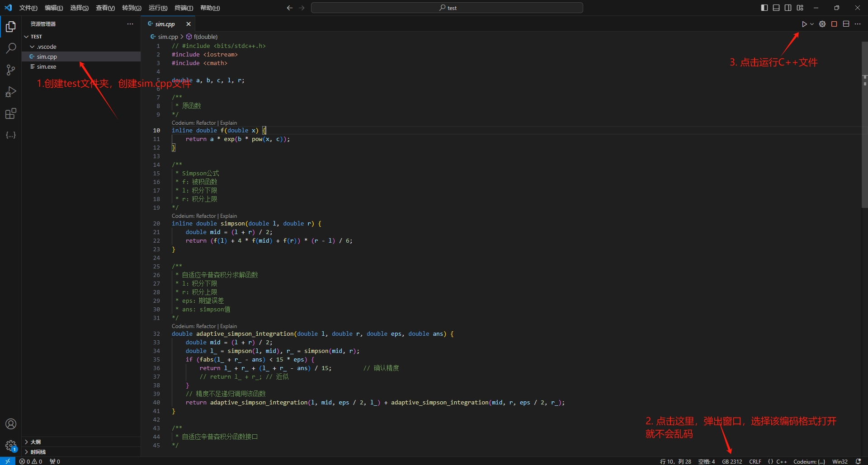The image size is (868, 465).
Task: Click the Accounts icon
Action: click(11, 424)
